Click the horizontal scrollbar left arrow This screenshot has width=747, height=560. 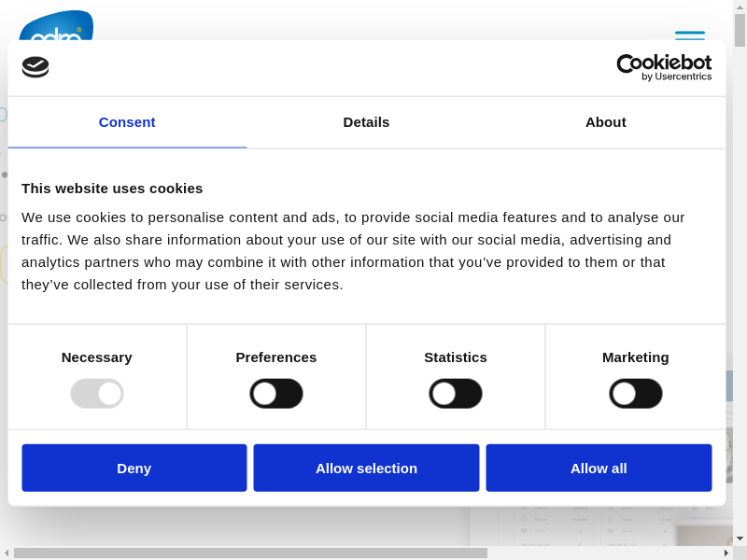tap(7, 553)
